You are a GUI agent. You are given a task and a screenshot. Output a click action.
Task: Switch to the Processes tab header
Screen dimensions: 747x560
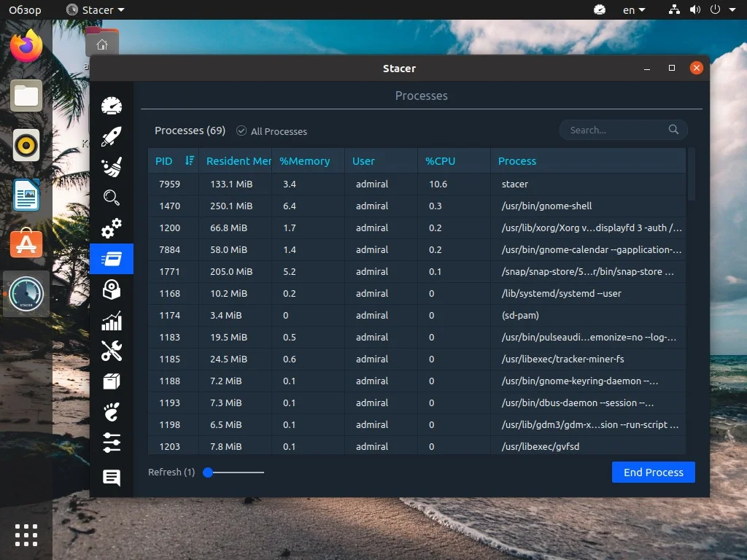point(422,96)
